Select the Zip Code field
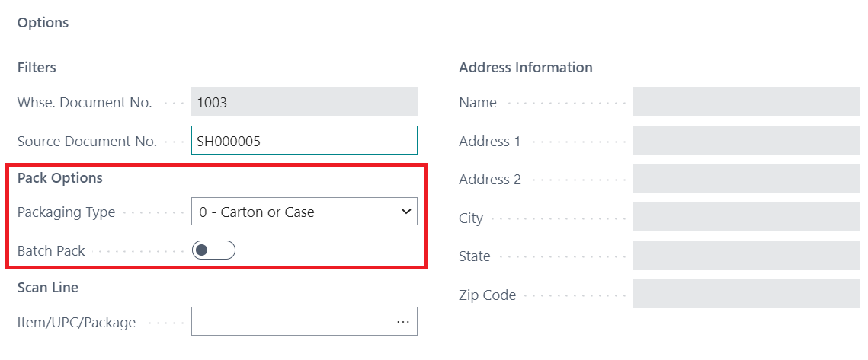868x360 pixels. click(746, 295)
